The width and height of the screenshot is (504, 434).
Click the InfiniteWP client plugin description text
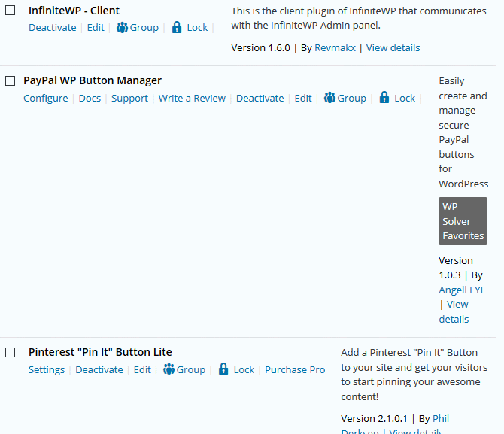359,18
